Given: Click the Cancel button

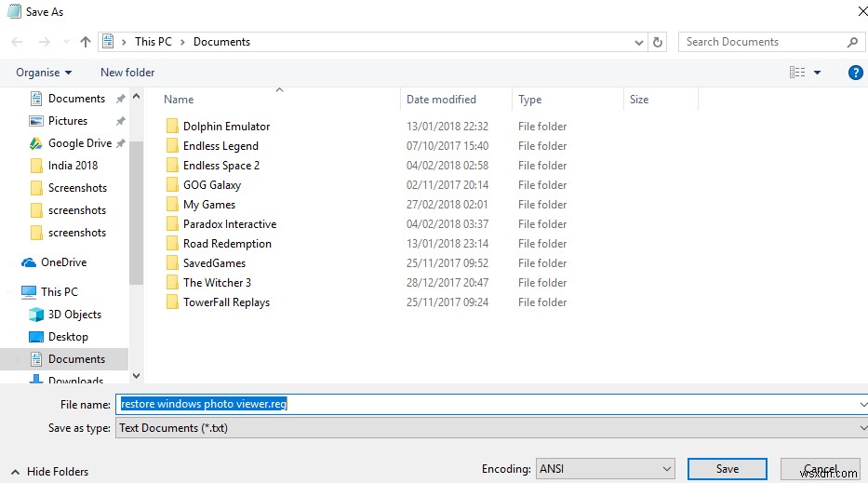Looking at the screenshot, I should click(x=821, y=469).
